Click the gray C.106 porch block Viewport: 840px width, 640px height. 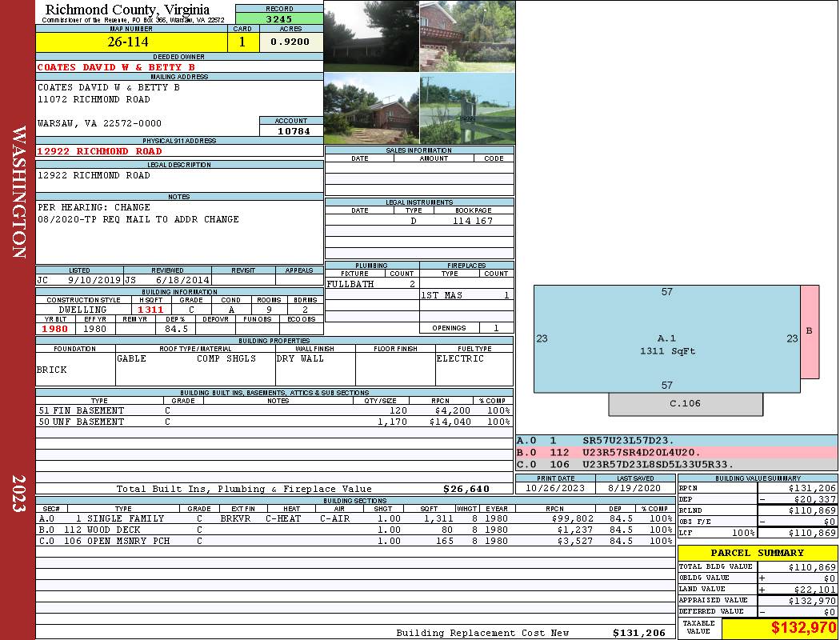click(685, 404)
